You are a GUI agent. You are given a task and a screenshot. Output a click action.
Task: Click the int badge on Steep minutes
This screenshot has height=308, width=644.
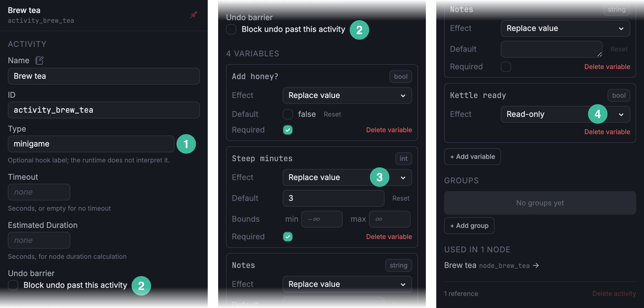(x=404, y=159)
